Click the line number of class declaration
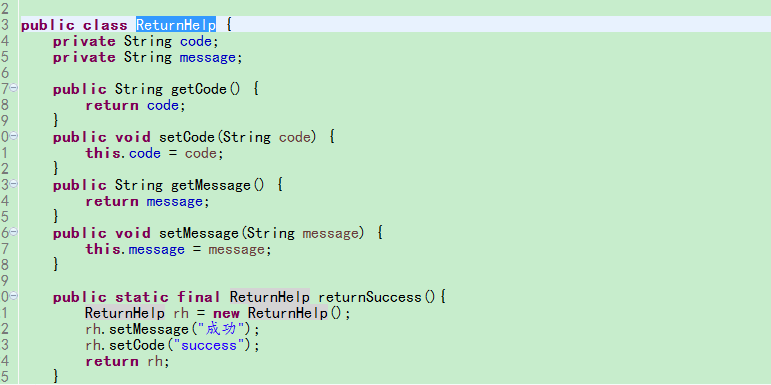The width and height of the screenshot is (771, 385). click(5, 25)
